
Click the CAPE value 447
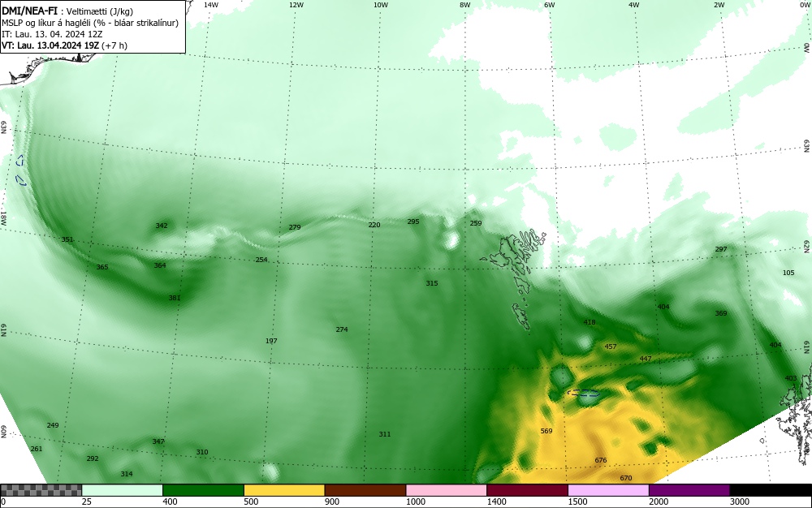646,359
